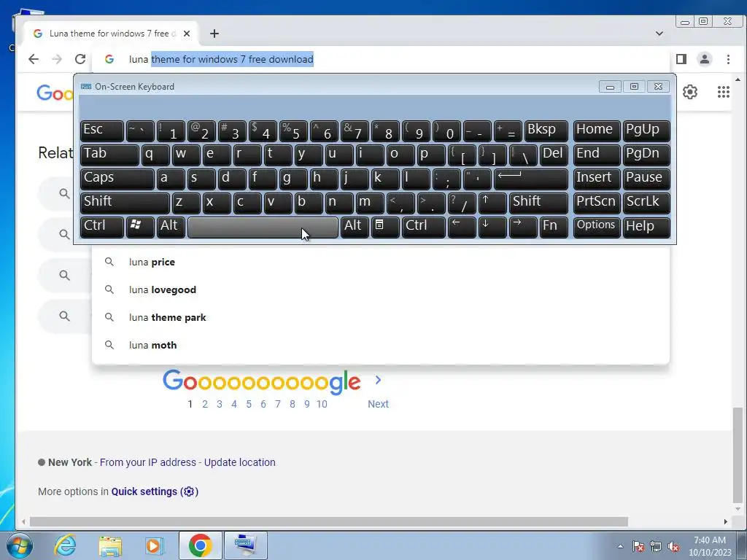
Task: Go to results page 2
Action: (205, 404)
